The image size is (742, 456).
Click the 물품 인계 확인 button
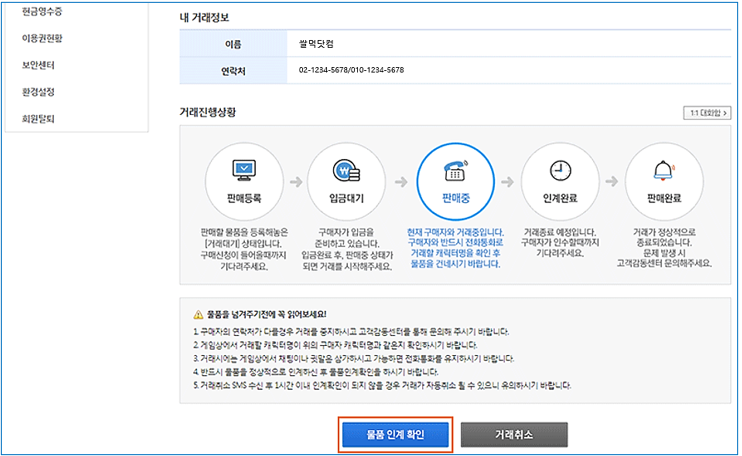click(x=395, y=435)
